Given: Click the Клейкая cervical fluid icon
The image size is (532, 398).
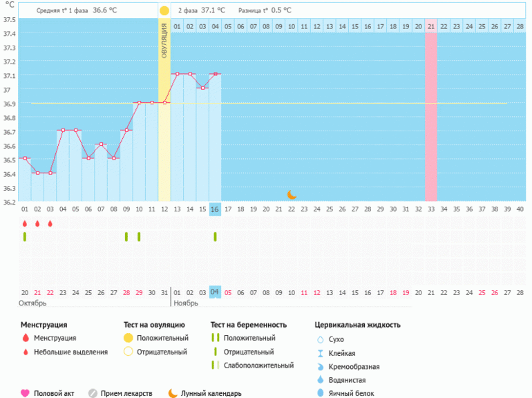Looking at the screenshot, I should tap(320, 353).
